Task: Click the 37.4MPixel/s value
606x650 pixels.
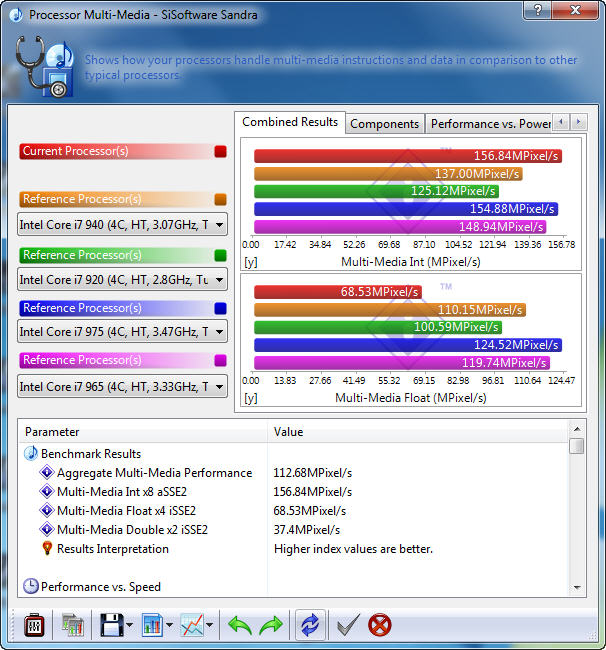Action: point(306,530)
